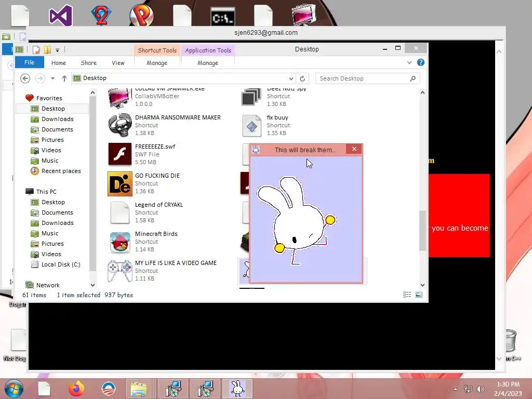
Task: Close the This will break them window
Action: [354, 149]
